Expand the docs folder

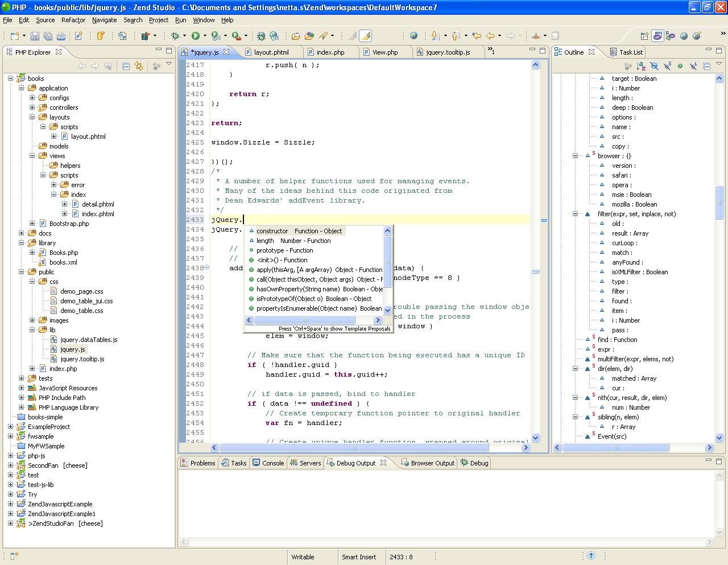(x=22, y=233)
